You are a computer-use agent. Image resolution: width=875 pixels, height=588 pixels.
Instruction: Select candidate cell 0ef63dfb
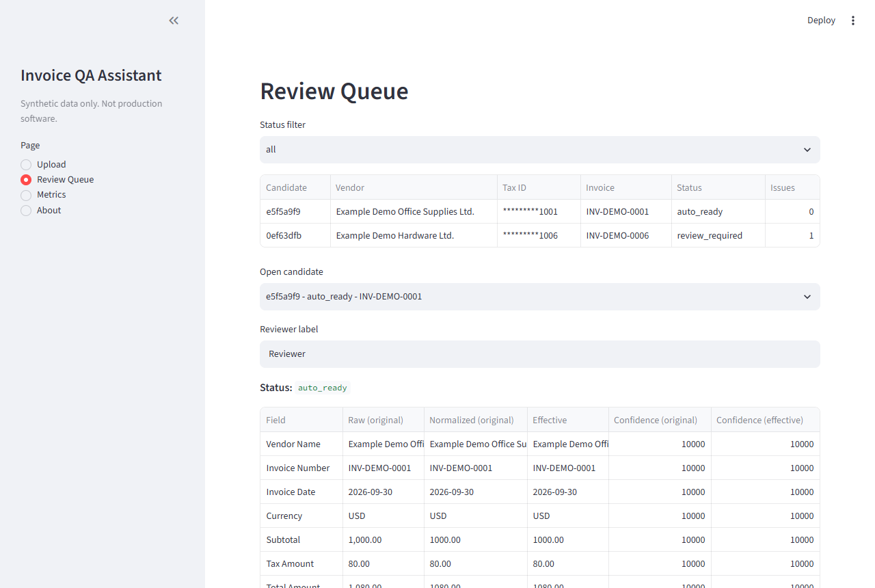pyautogui.click(x=295, y=235)
